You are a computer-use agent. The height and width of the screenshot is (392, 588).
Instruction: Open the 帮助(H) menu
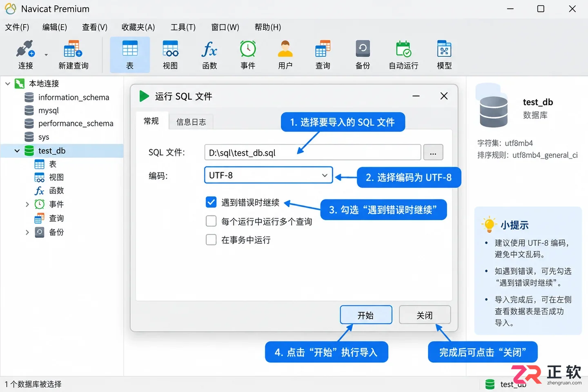(x=268, y=27)
